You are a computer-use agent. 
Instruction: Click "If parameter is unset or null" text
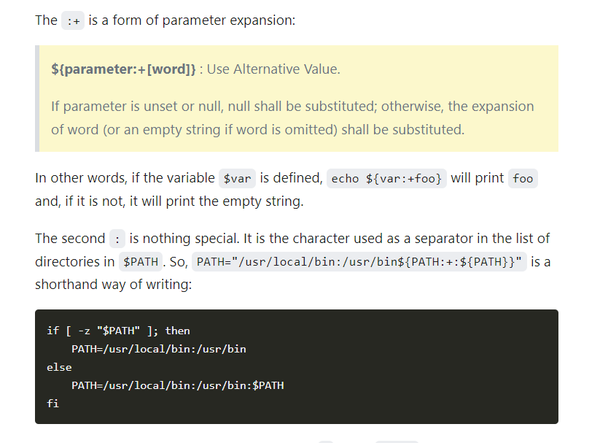point(137,106)
